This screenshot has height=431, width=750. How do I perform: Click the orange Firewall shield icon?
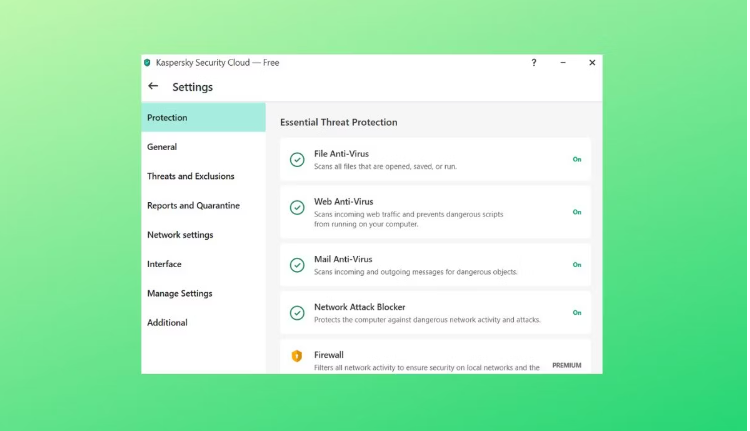(x=297, y=356)
